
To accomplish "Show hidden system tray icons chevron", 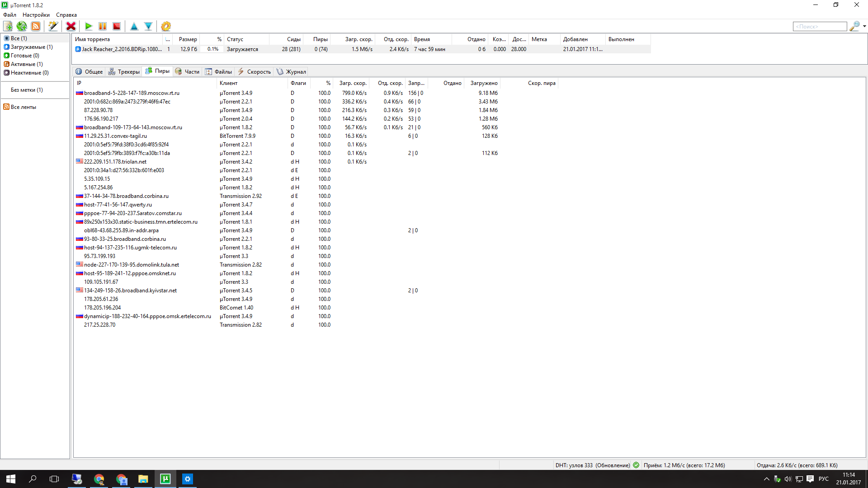I will click(766, 479).
